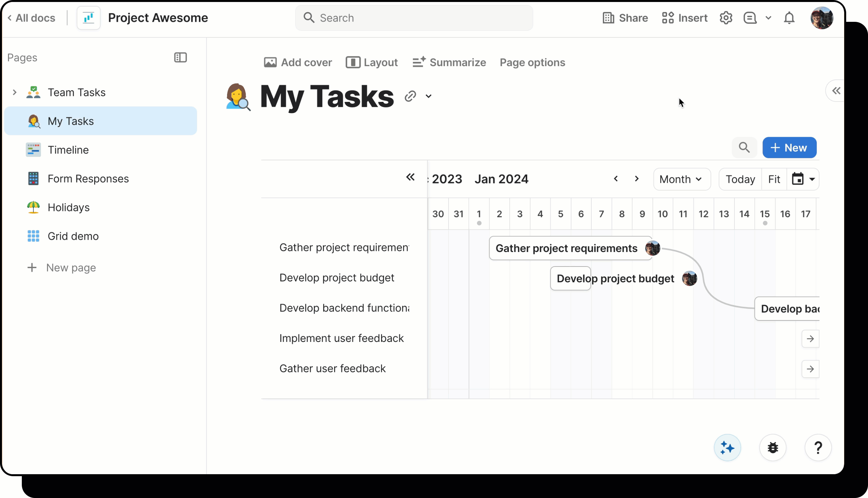This screenshot has height=498, width=868.
Task: Open the Month view dropdown
Action: click(x=681, y=179)
